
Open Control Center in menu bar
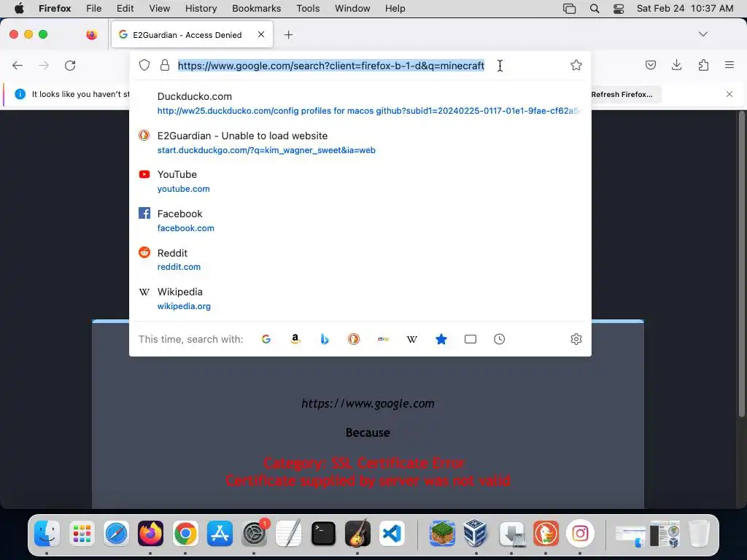[619, 9]
